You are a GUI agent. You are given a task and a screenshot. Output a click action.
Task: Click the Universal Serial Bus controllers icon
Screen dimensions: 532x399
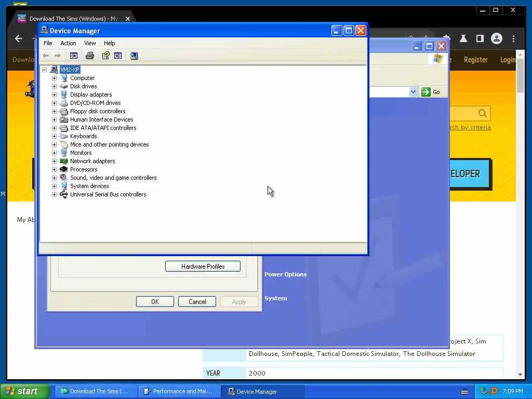64,194
